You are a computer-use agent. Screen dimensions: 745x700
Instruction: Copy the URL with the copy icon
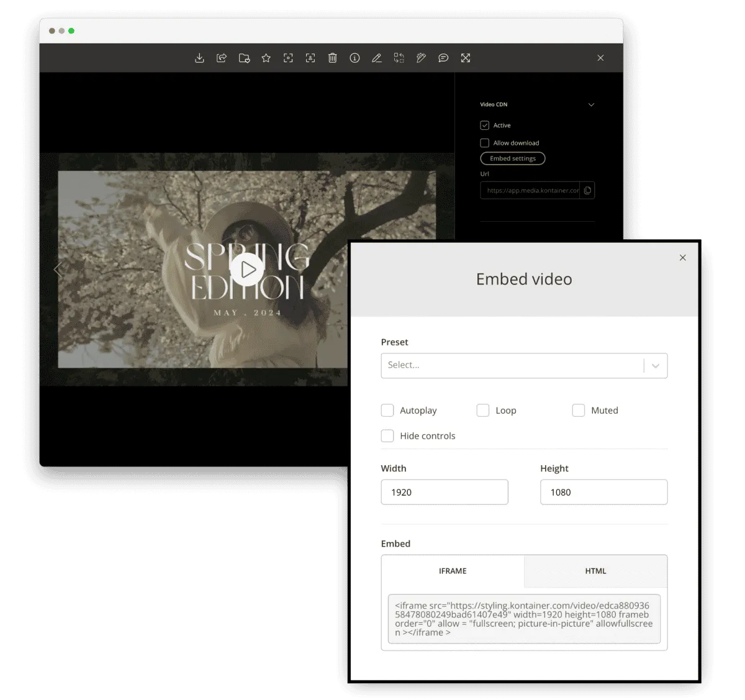[x=587, y=190]
